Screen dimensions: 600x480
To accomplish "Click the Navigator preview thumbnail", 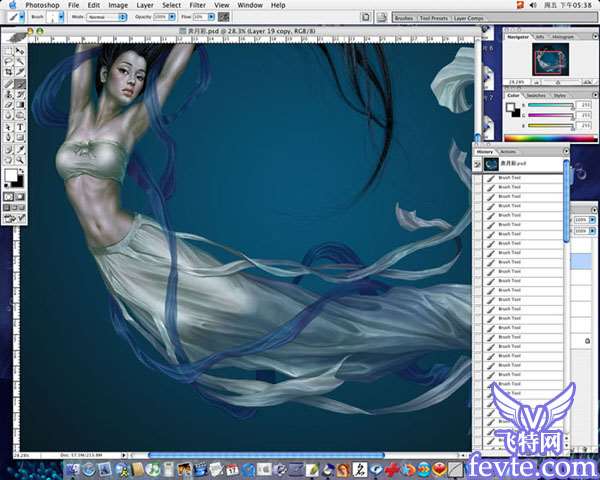I will (550, 59).
